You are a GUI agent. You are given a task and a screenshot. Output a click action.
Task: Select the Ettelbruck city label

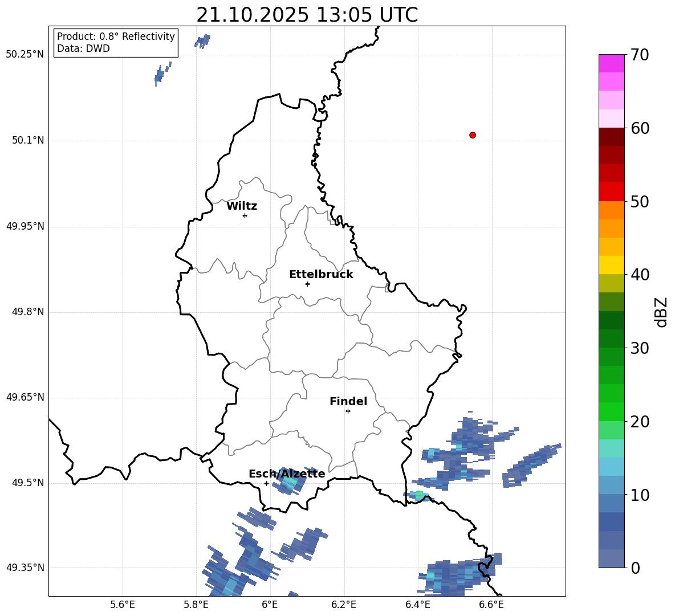click(321, 275)
